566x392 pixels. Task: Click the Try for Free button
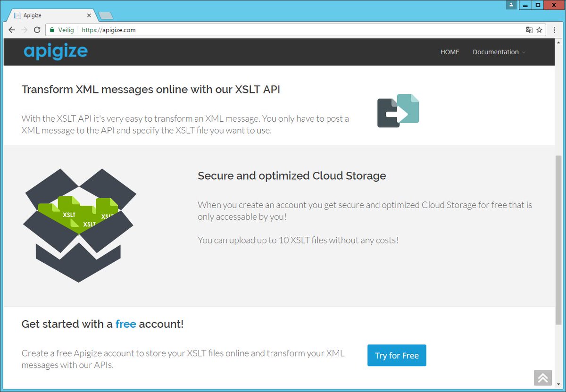click(397, 355)
